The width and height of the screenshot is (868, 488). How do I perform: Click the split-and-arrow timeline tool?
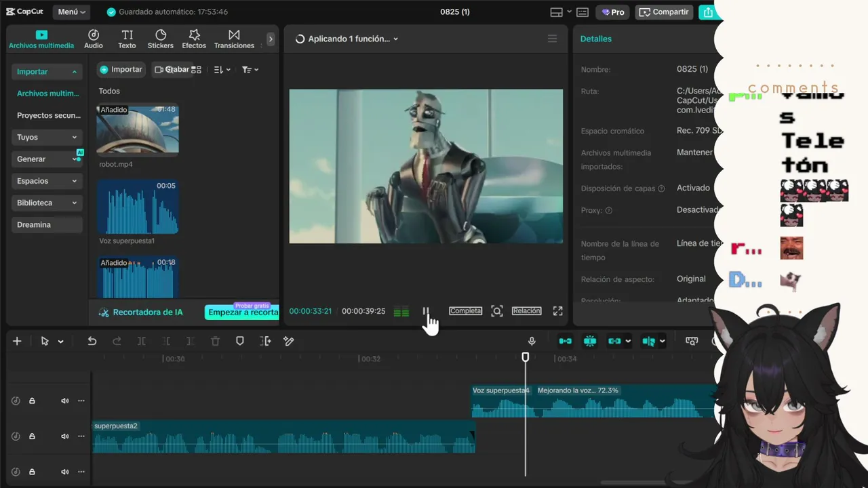pos(264,341)
